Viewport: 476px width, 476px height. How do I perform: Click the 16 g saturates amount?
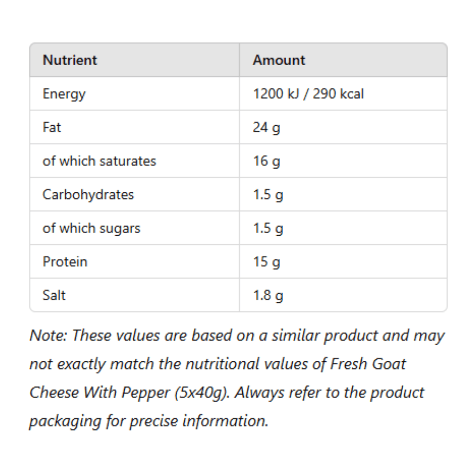click(267, 161)
